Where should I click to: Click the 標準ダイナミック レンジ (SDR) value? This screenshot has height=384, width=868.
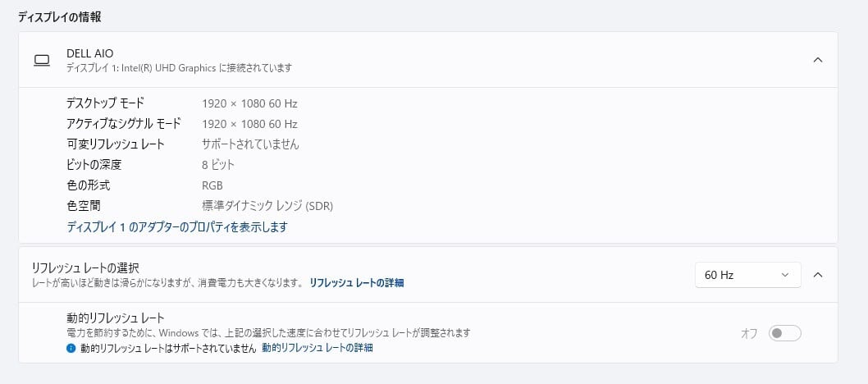point(267,206)
